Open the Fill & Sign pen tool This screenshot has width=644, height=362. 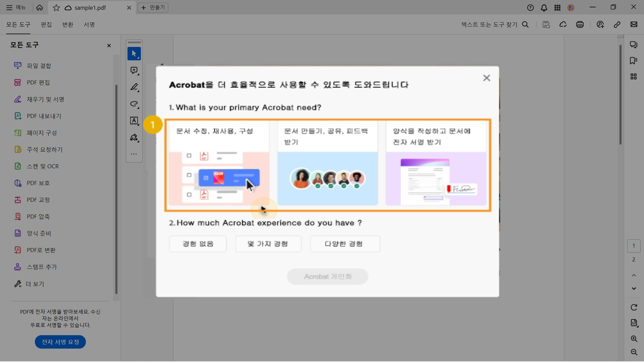(134, 138)
